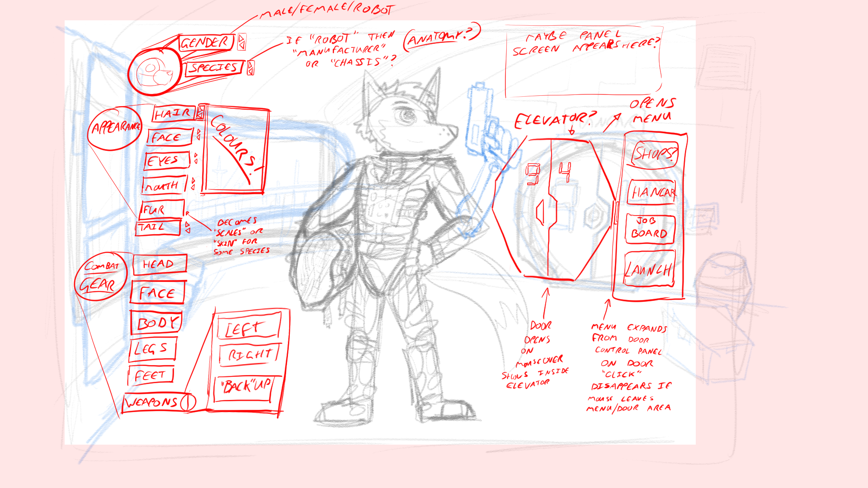This screenshot has width=868, height=488.
Task: Select the Body combat gear slot
Action: pos(156,323)
